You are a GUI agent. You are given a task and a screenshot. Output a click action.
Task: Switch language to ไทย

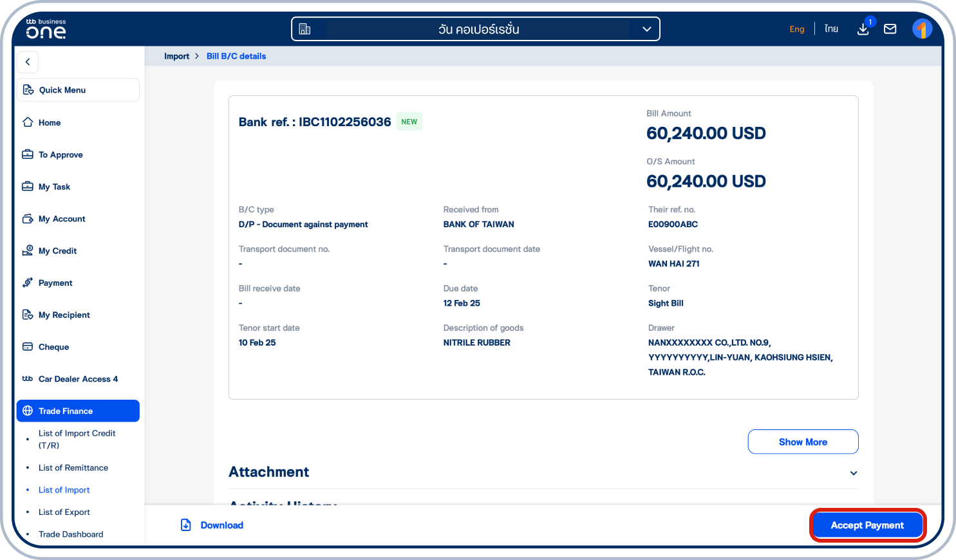pyautogui.click(x=831, y=28)
